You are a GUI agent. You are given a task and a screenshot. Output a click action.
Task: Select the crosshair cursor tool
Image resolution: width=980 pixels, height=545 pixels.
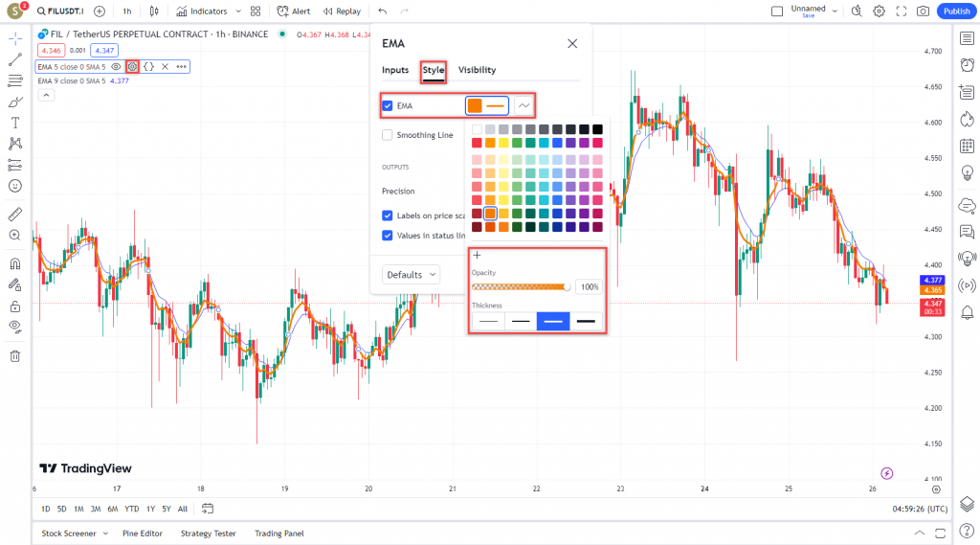pyautogui.click(x=15, y=39)
